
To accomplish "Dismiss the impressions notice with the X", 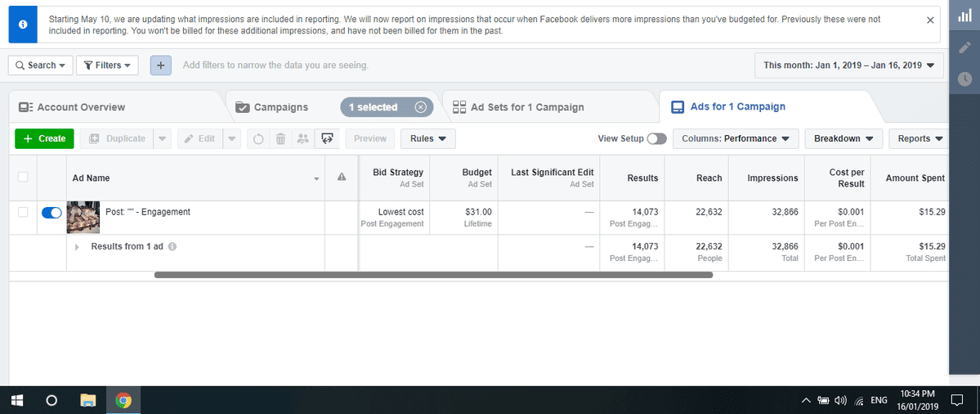I will [930, 20].
